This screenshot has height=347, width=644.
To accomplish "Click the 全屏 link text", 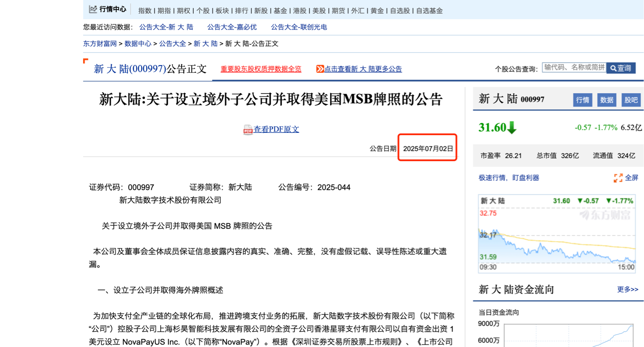I will pyautogui.click(x=631, y=178).
